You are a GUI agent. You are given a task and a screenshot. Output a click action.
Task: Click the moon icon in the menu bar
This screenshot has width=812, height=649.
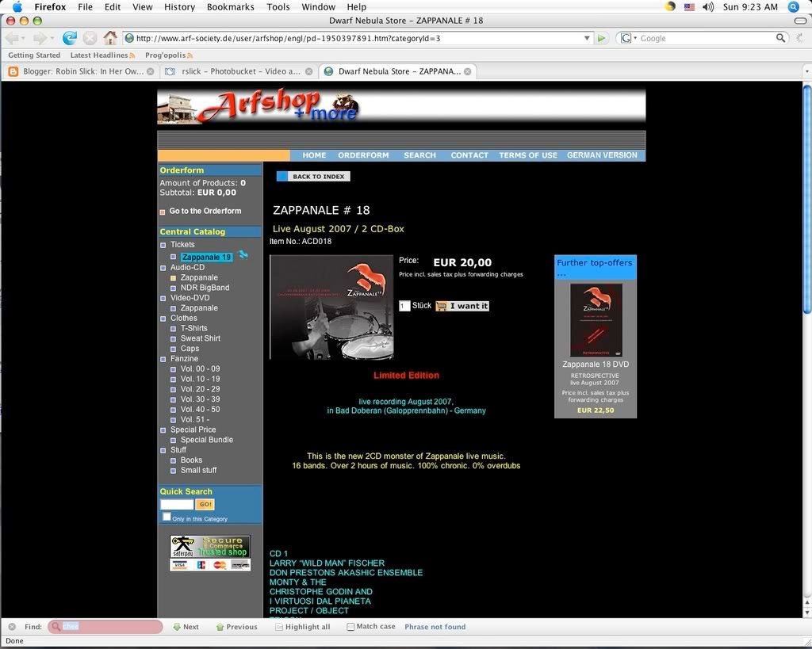(x=670, y=6)
